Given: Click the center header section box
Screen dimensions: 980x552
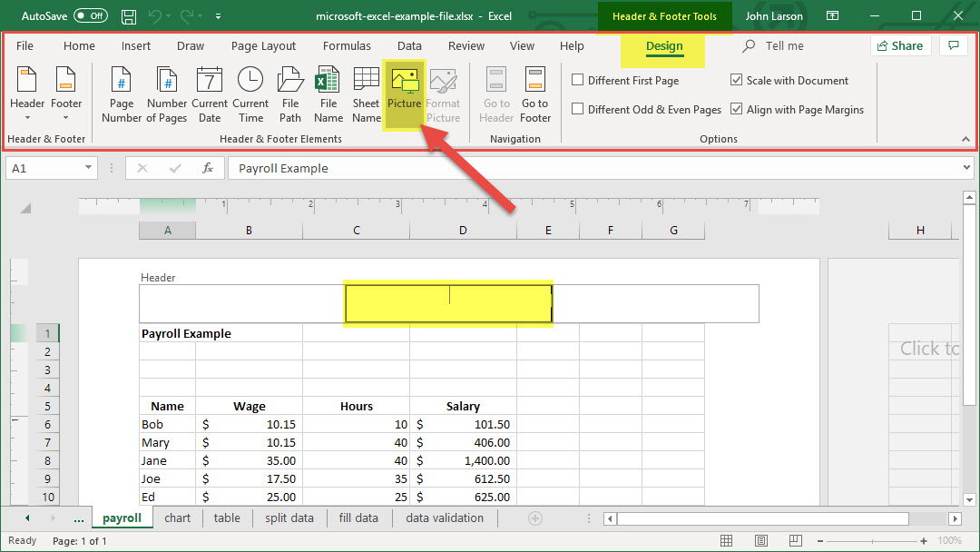Looking at the screenshot, I should click(448, 304).
